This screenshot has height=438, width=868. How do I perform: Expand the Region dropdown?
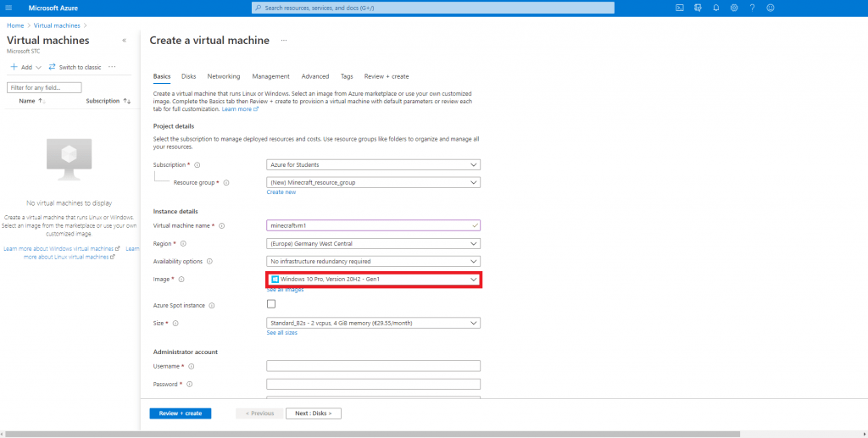point(373,243)
